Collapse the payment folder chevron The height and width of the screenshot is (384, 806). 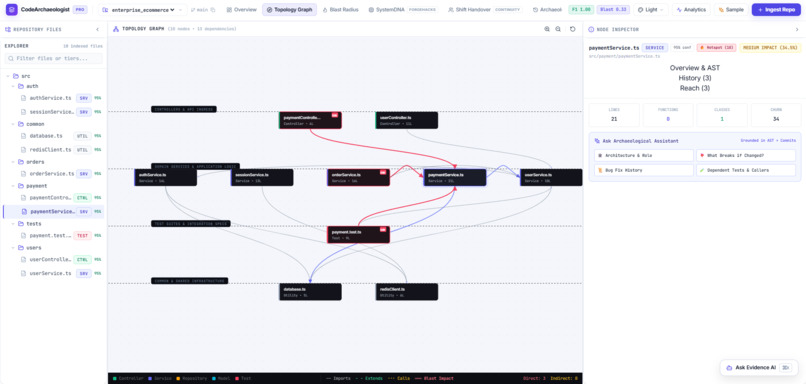click(13, 186)
